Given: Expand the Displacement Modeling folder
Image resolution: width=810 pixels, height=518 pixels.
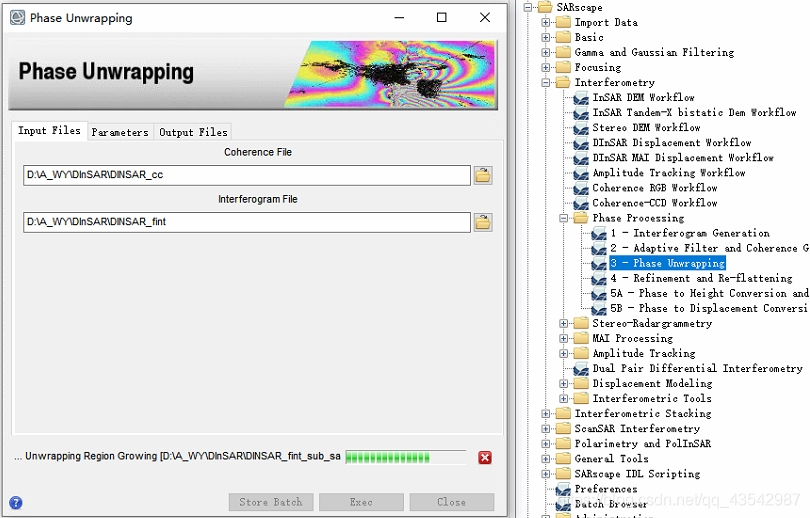Looking at the screenshot, I should [x=564, y=384].
